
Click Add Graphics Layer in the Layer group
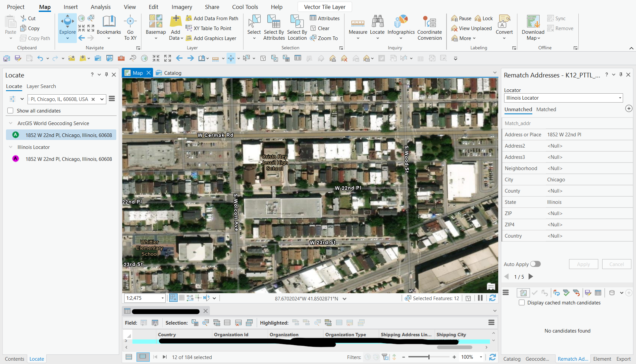pyautogui.click(x=212, y=38)
